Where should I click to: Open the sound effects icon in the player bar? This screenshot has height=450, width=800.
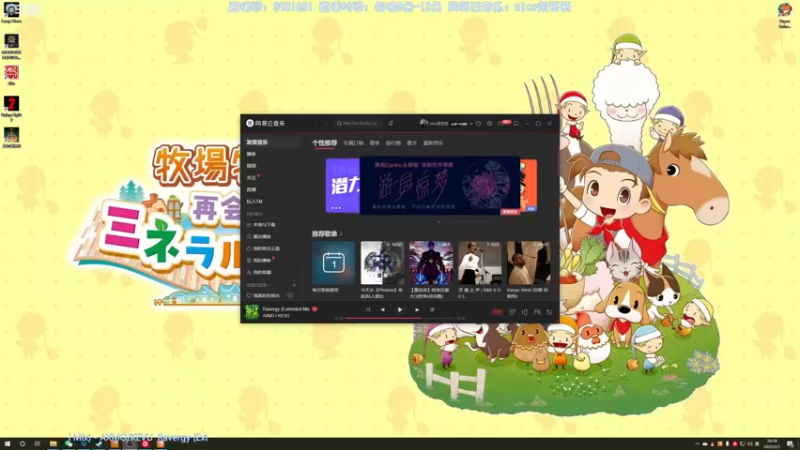(512, 312)
